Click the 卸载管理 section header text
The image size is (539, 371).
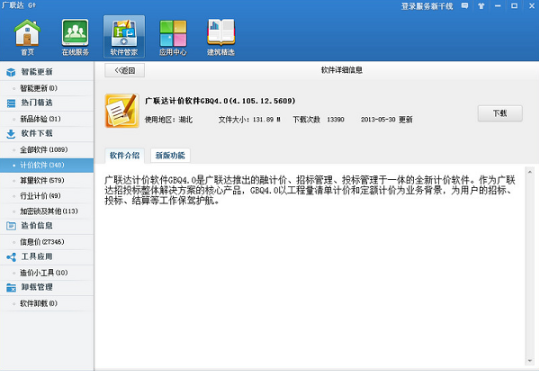coord(37,287)
